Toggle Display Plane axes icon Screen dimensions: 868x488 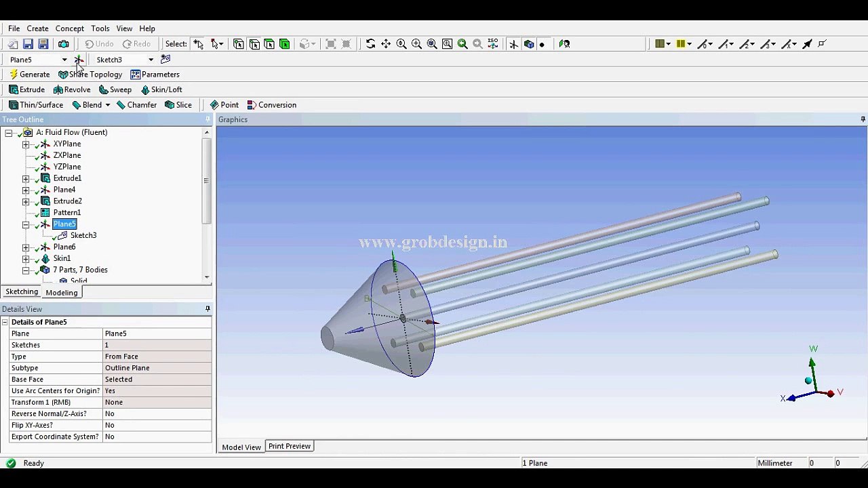tap(514, 44)
